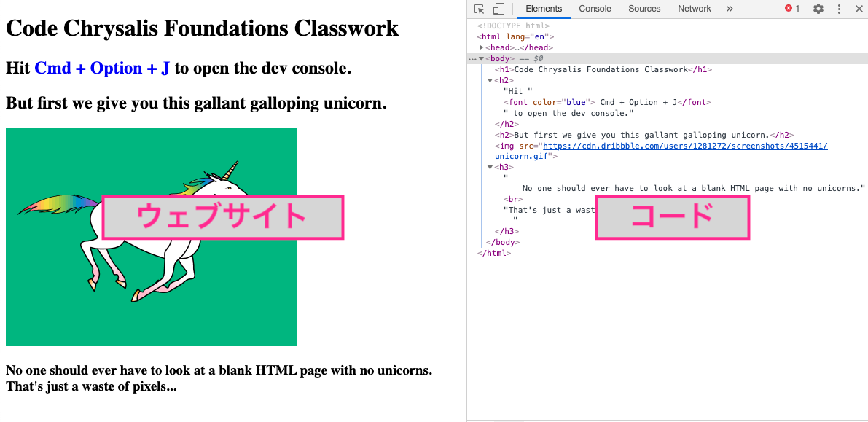Expand the head element node

coord(482,47)
